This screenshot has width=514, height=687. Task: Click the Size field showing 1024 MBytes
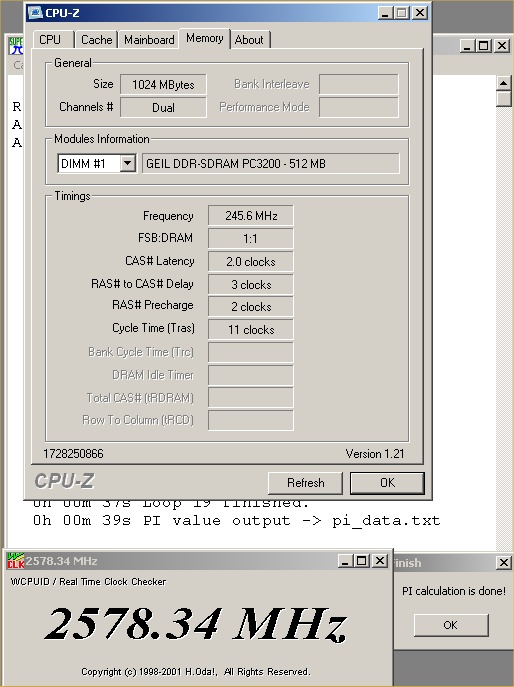click(163, 85)
